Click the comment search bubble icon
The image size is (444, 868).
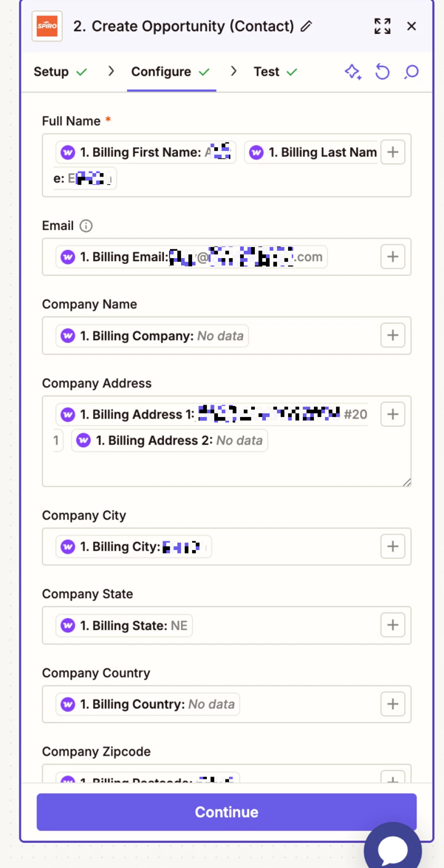[411, 72]
